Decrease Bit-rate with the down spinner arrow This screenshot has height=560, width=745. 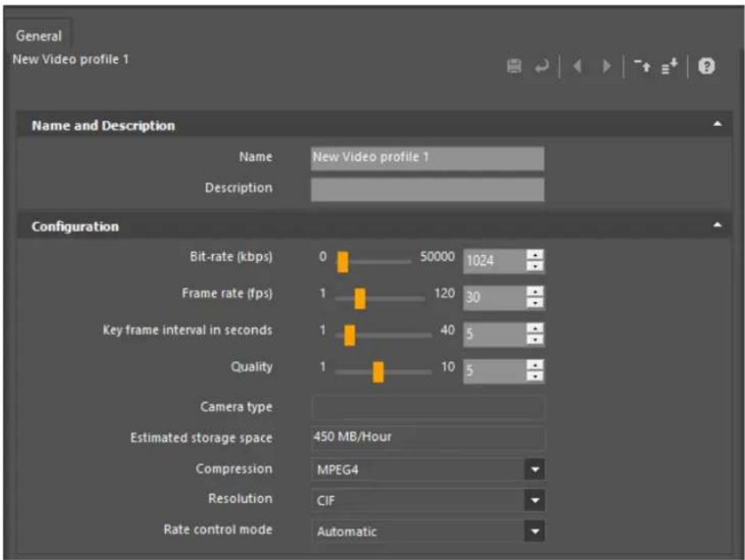tap(535, 267)
